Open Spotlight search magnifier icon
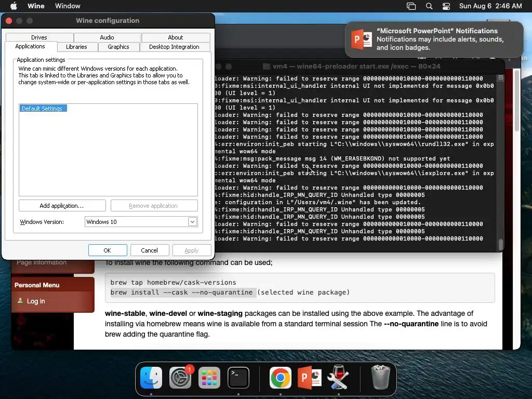532x399 pixels. coord(429,6)
